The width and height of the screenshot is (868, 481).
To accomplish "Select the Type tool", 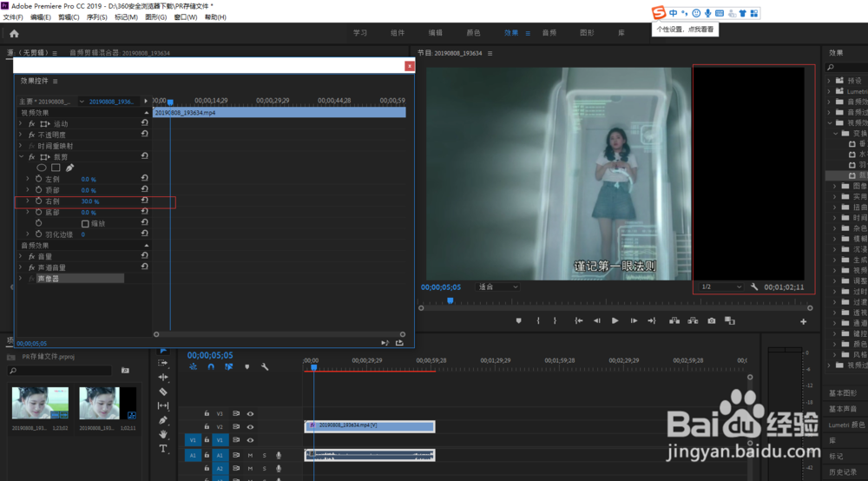I will (x=163, y=449).
